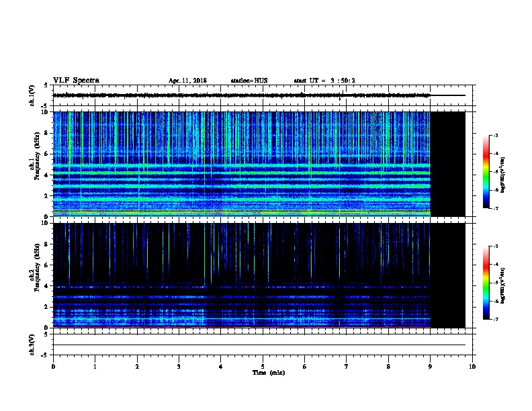
Task: Click the "5" tick on the time axis
Action: 263,367
